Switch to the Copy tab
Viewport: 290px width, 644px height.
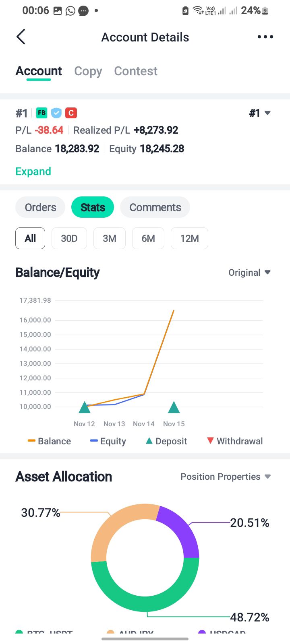pos(88,71)
